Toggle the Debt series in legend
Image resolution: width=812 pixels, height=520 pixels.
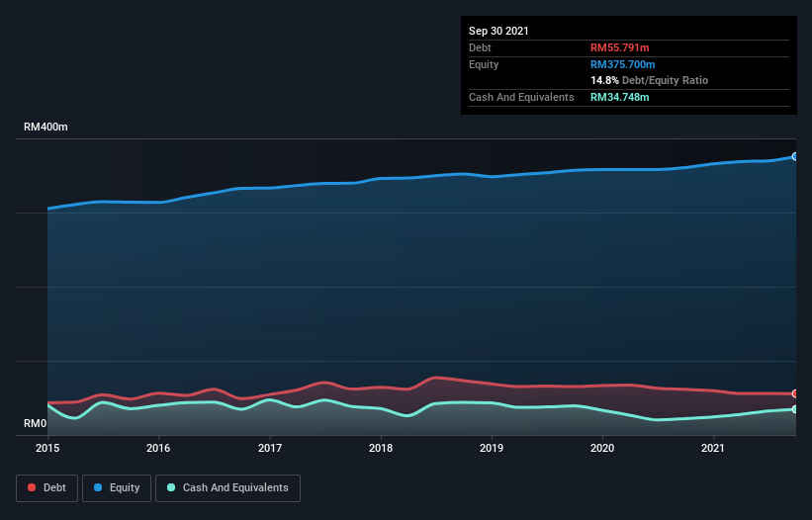pyautogui.click(x=46, y=488)
